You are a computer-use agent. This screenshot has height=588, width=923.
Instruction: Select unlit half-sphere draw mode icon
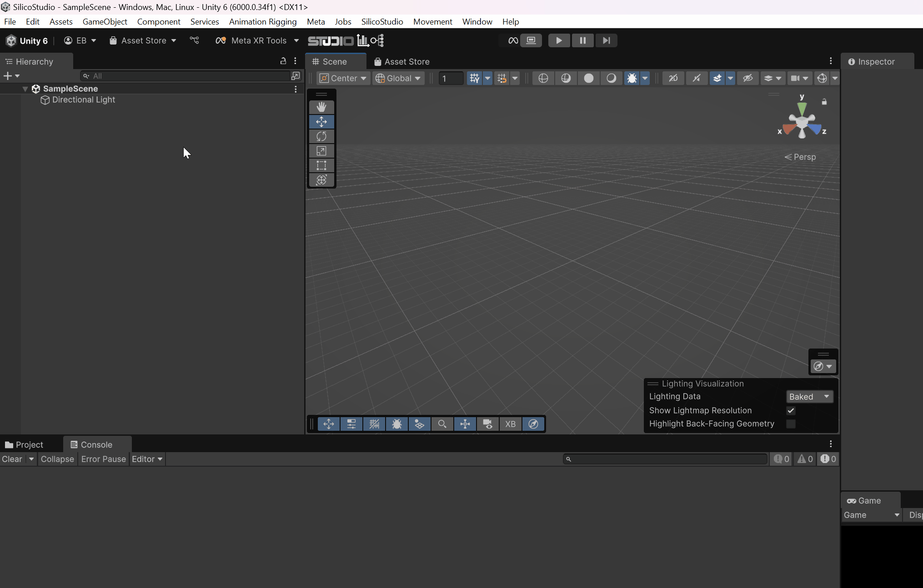(611, 78)
